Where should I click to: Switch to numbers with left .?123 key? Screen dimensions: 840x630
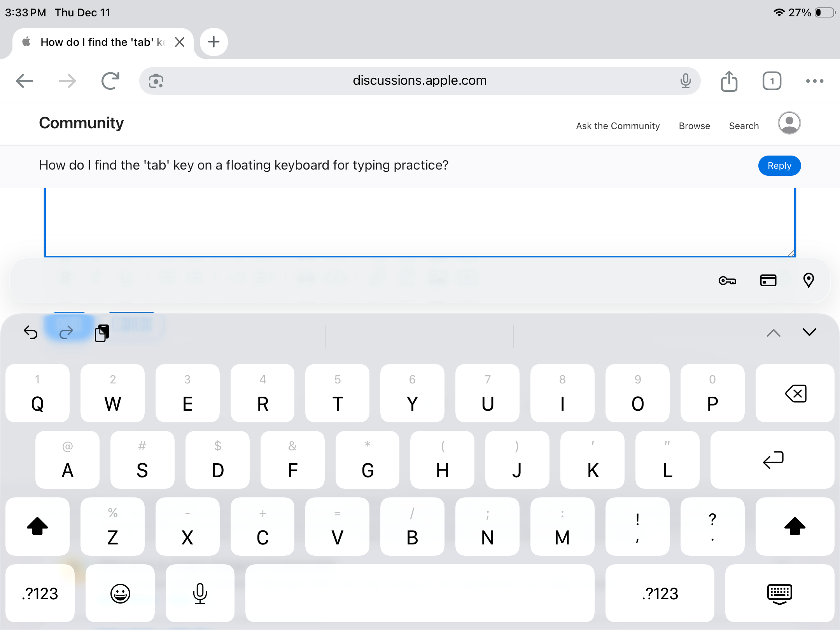(x=40, y=593)
